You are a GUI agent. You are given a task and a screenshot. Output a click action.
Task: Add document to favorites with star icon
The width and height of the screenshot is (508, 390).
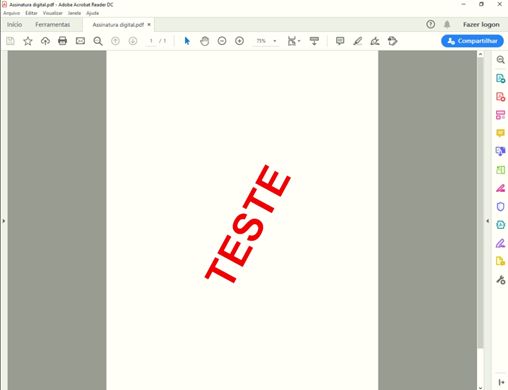tap(28, 41)
